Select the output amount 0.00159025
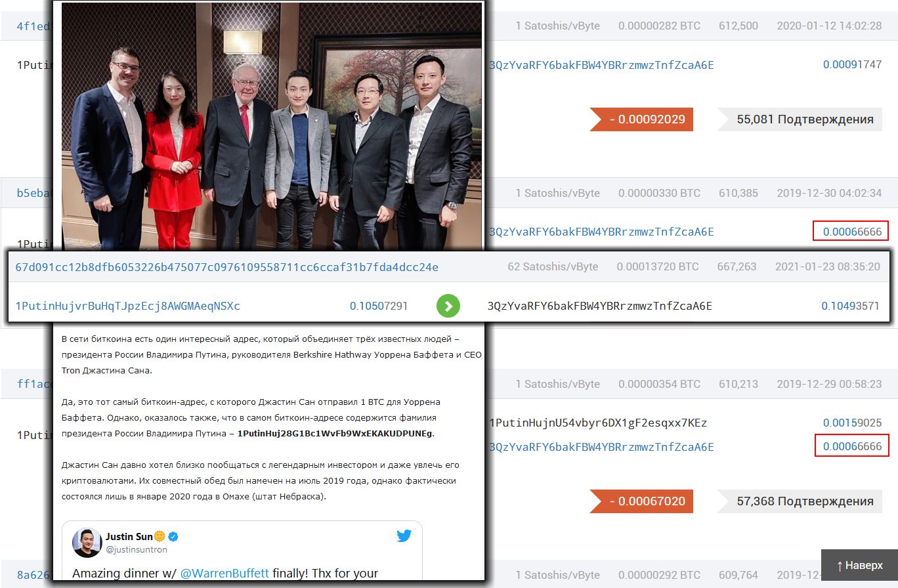Screen dimensions: 898x588 pyautogui.click(x=852, y=423)
